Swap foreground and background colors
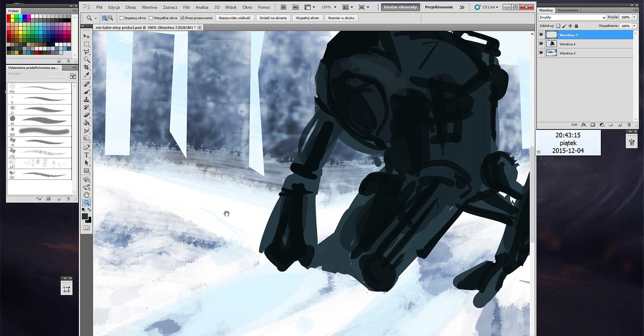Image resolution: width=644 pixels, height=336 pixels. tap(89, 210)
